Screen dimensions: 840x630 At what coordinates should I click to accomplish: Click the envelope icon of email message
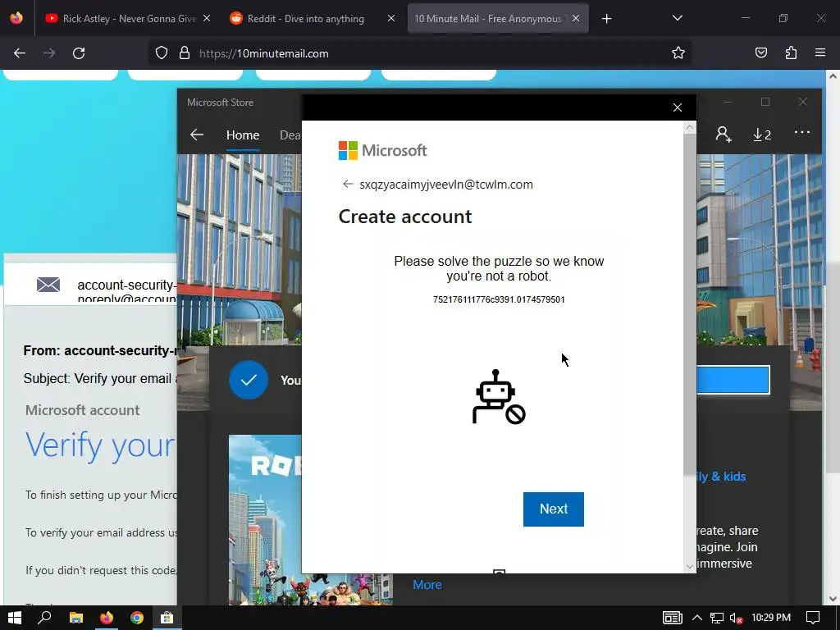tap(48, 285)
